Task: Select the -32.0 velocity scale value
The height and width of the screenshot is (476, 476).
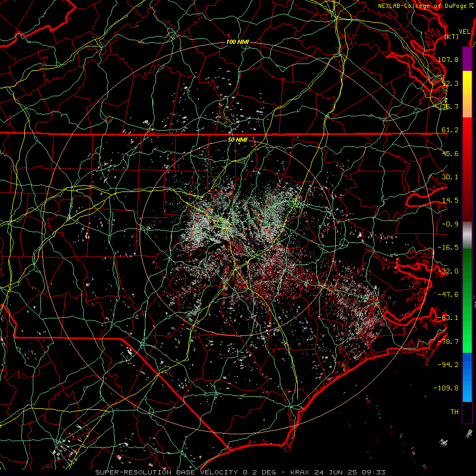Action: pos(448,271)
